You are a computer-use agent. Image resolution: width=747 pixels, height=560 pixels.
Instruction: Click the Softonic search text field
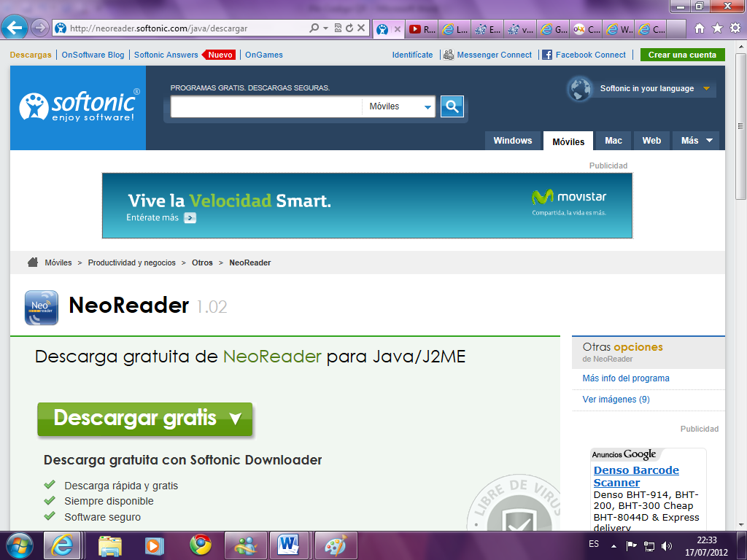pos(266,106)
